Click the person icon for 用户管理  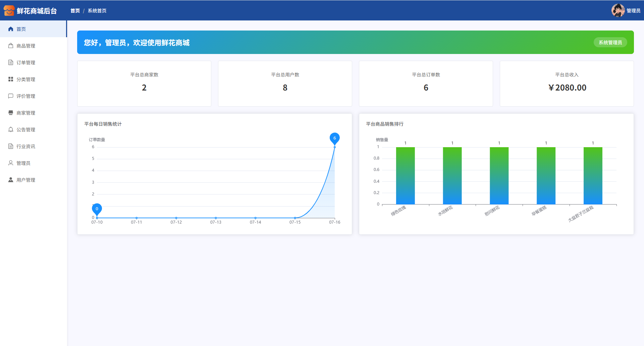[11, 180]
